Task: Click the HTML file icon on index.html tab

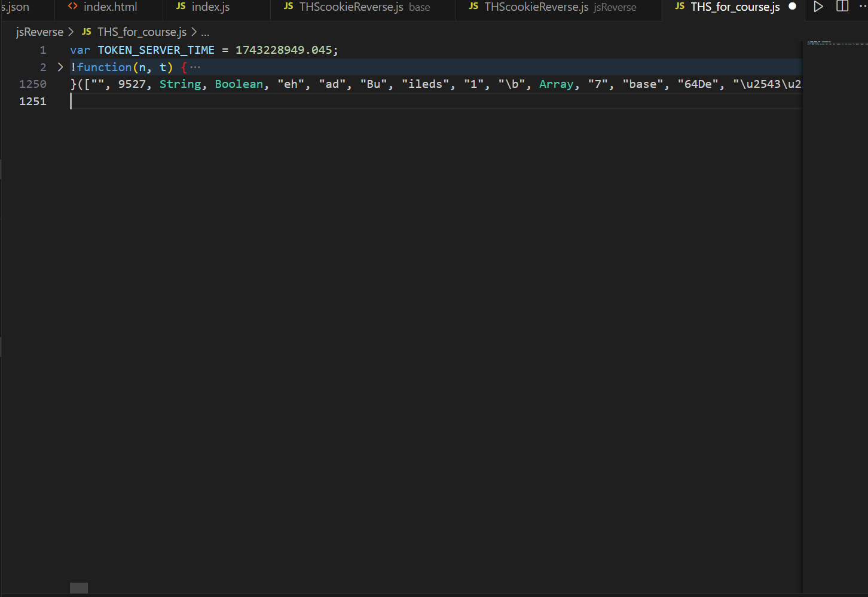Action: coord(73,7)
